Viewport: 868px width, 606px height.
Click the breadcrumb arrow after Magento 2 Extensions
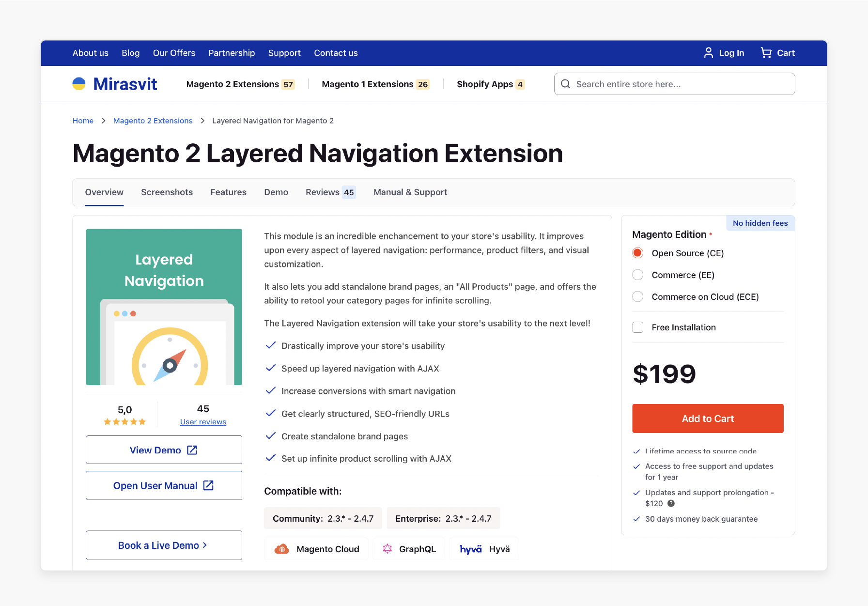[202, 121]
